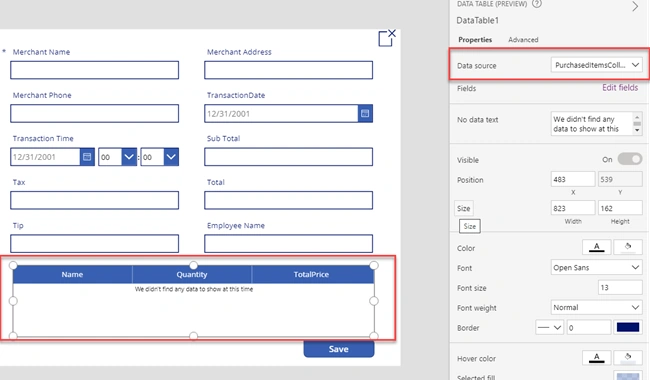Screen dimensions: 650x380
Task: Toggle the Visible switch off
Action: point(630,159)
